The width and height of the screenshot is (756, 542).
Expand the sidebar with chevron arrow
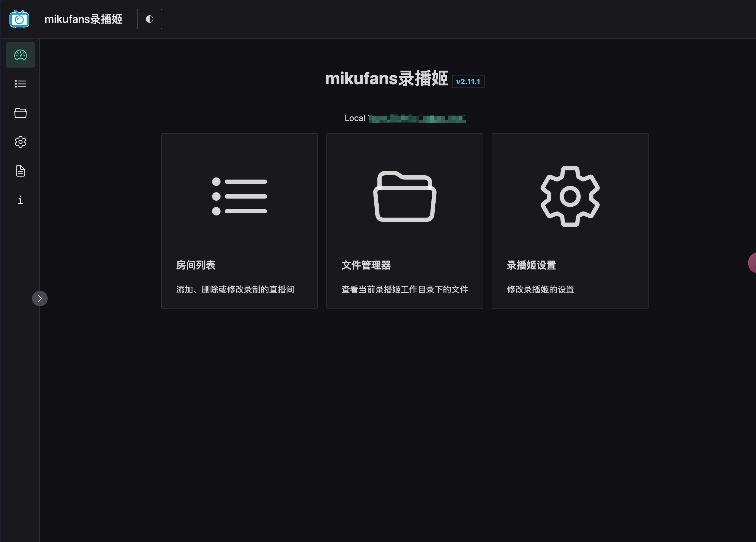click(x=40, y=298)
